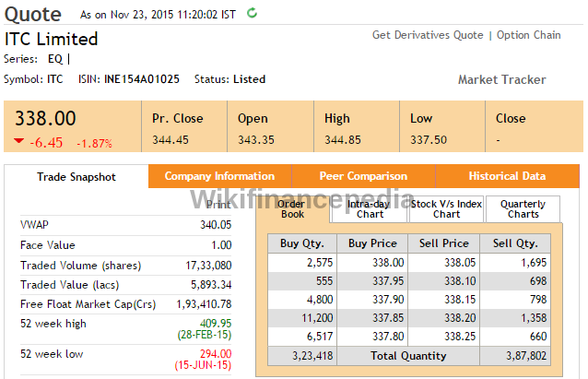588x379 pixels.
Task: Click the Sell Price column header
Action: [443, 243]
